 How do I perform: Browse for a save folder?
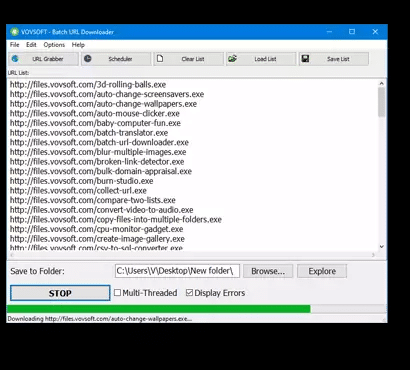pyautogui.click(x=268, y=271)
